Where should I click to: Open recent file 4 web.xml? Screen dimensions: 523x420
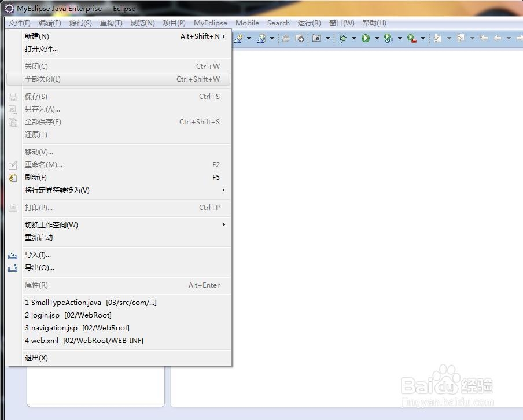click(119, 341)
